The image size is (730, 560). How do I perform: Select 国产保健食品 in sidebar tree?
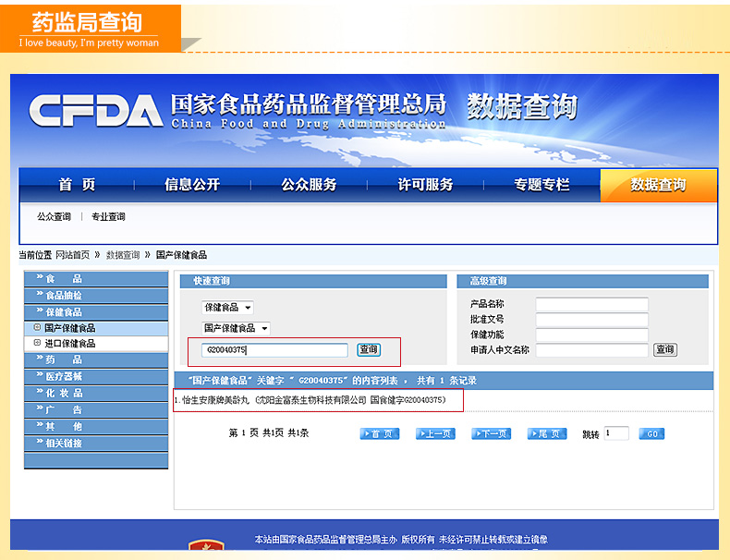tap(70, 328)
